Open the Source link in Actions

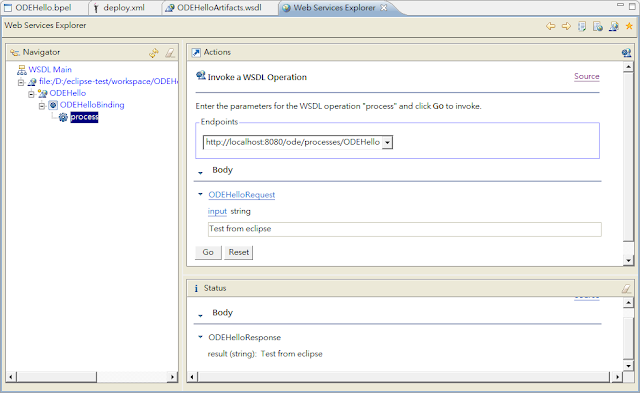(587, 76)
